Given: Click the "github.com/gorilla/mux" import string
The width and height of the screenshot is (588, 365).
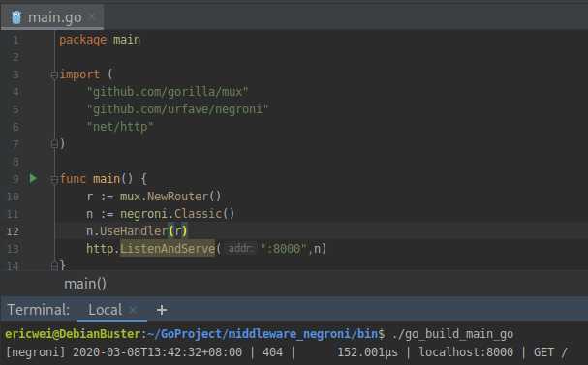Looking at the screenshot, I should pyautogui.click(x=168, y=91).
